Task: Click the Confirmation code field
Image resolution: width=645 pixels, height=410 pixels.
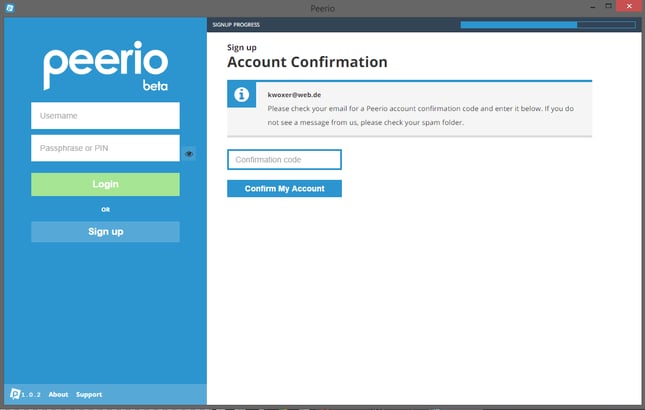Action: click(284, 160)
